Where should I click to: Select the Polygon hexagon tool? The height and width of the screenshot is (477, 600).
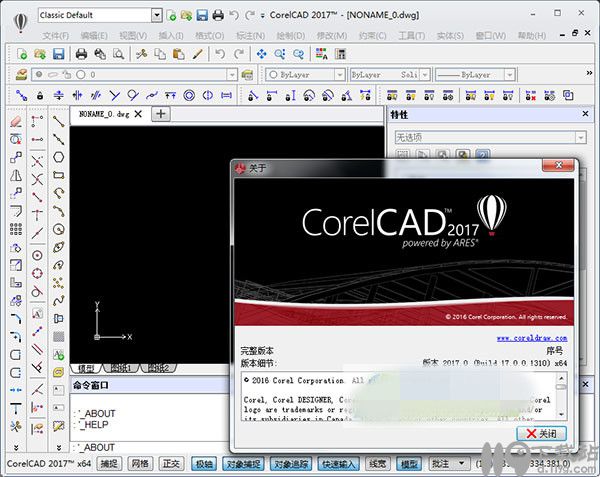pos(58,157)
